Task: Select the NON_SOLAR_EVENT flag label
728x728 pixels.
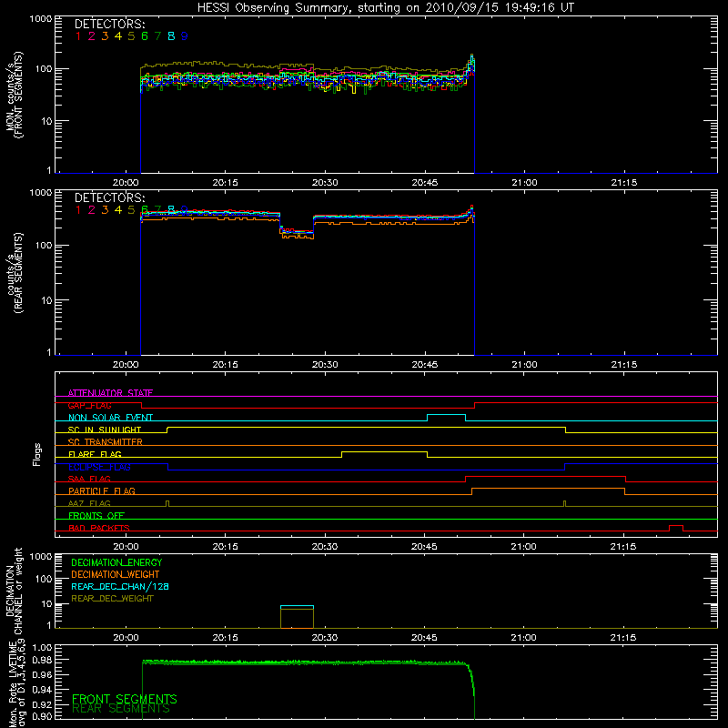Action: [110, 418]
